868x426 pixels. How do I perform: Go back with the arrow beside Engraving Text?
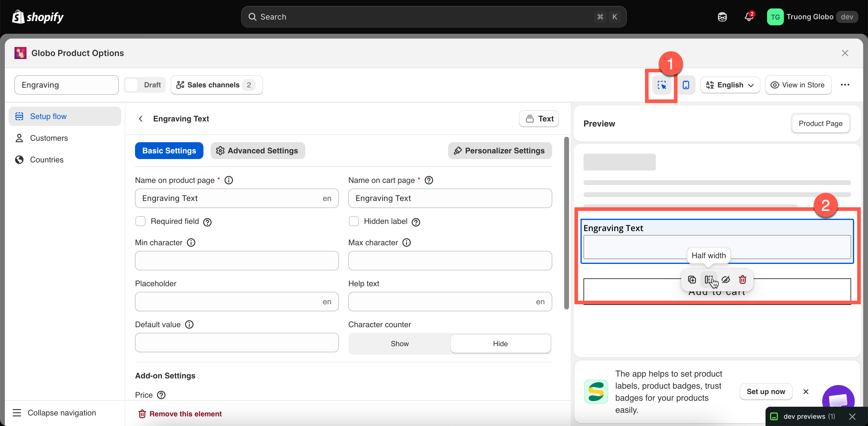[141, 118]
